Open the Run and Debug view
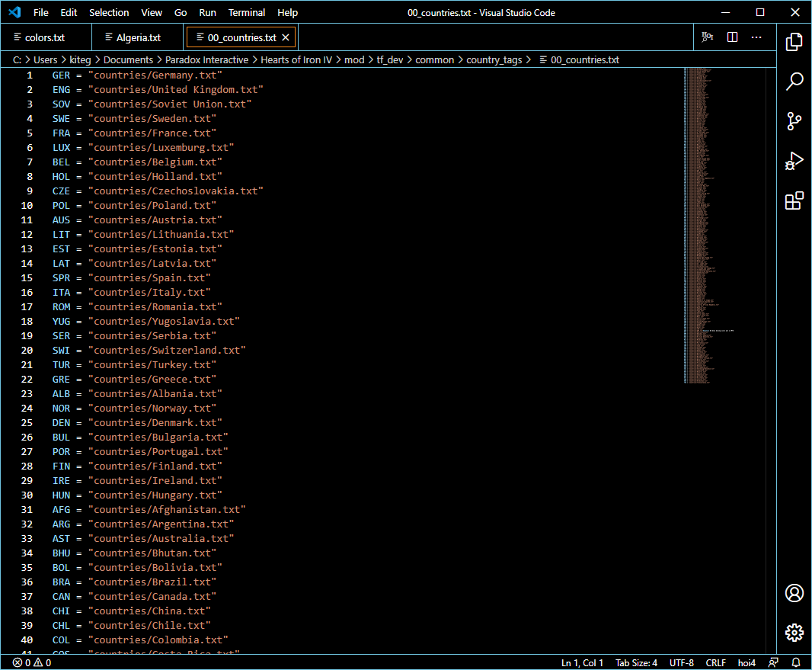 click(794, 161)
